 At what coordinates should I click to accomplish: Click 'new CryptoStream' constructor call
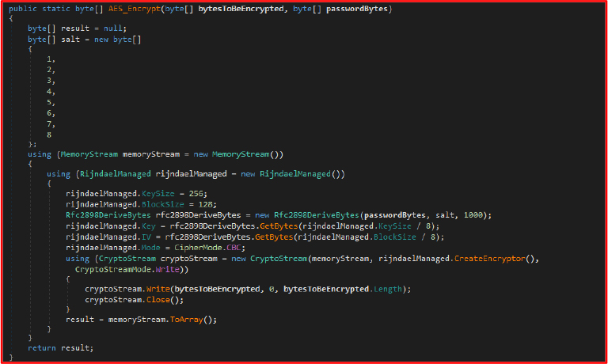point(269,259)
